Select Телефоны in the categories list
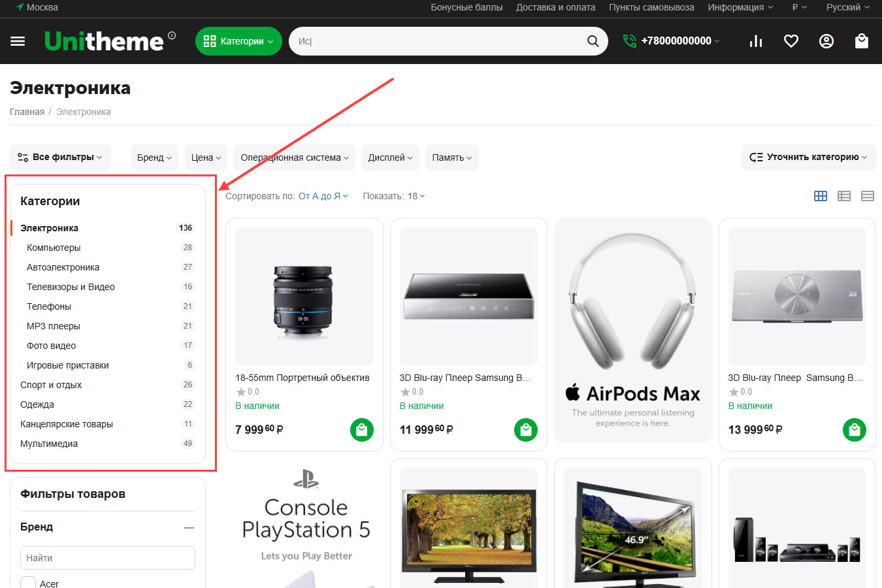 [x=49, y=306]
